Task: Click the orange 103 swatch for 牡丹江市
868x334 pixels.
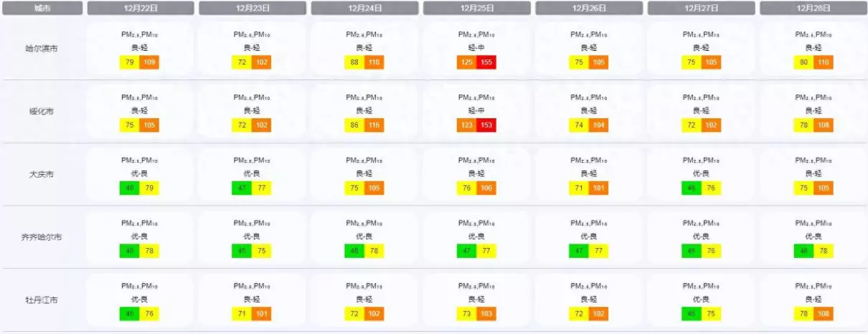Action: (486, 314)
